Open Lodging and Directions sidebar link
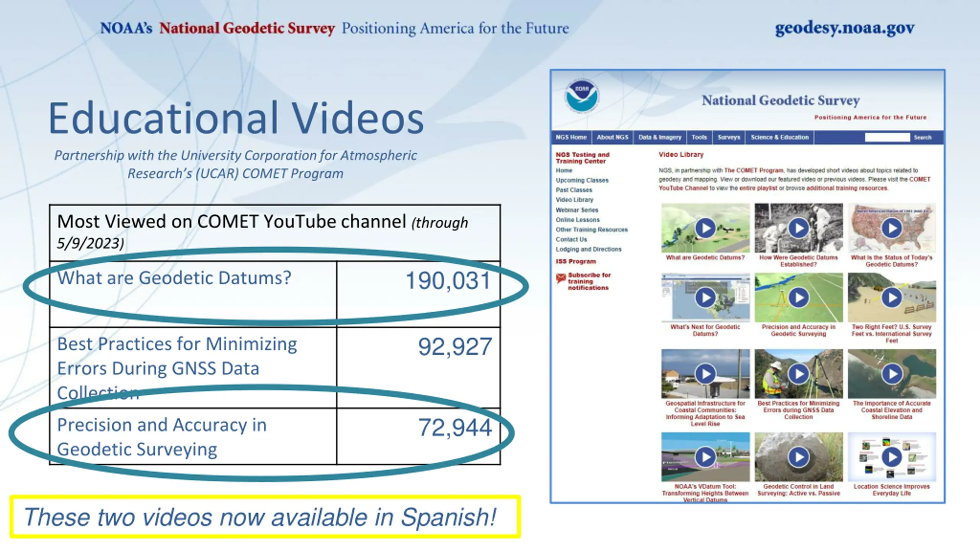 pyautogui.click(x=588, y=249)
